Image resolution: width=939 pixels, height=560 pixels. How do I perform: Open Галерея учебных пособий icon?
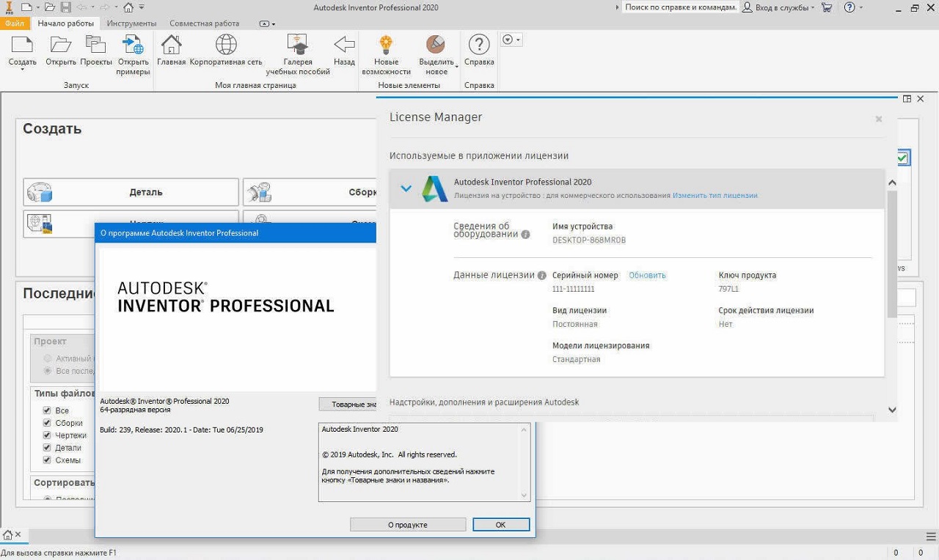click(x=298, y=45)
